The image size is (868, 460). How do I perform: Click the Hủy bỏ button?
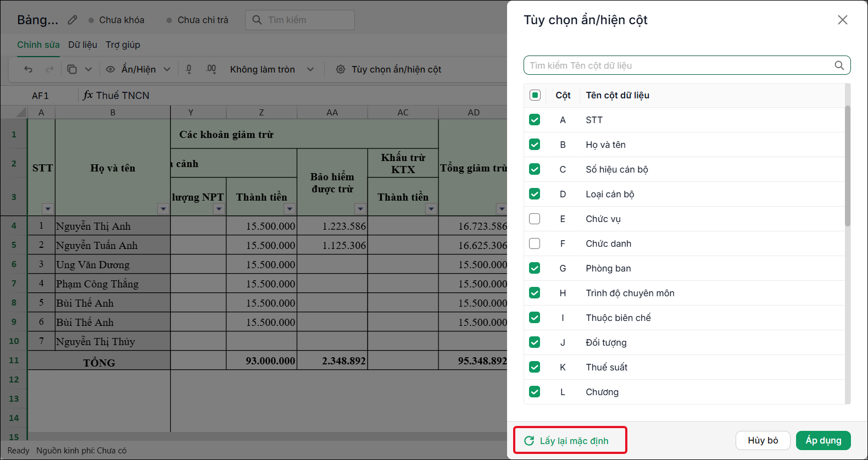coord(763,440)
